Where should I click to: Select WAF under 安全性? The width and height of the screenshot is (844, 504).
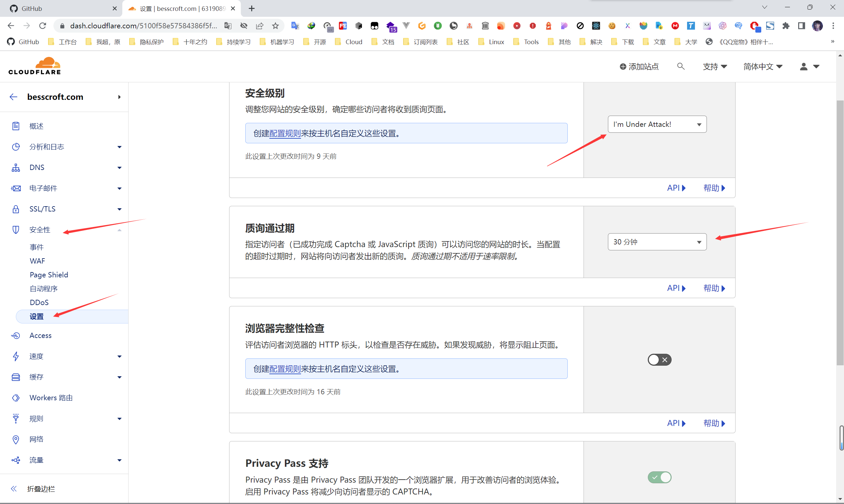click(37, 261)
